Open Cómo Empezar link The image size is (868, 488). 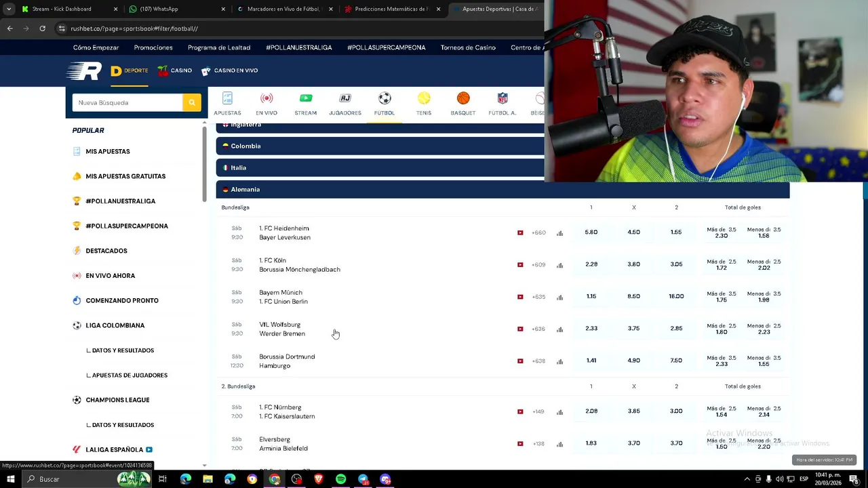click(96, 47)
